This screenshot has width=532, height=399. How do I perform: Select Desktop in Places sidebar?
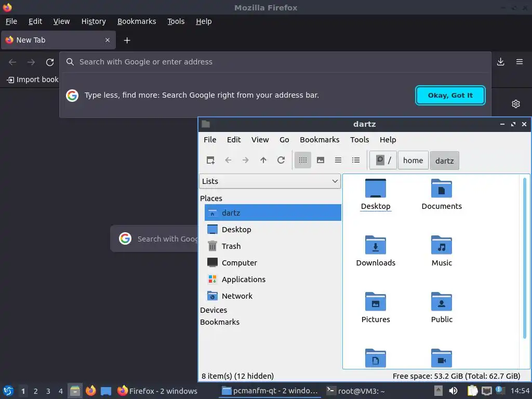273,229
